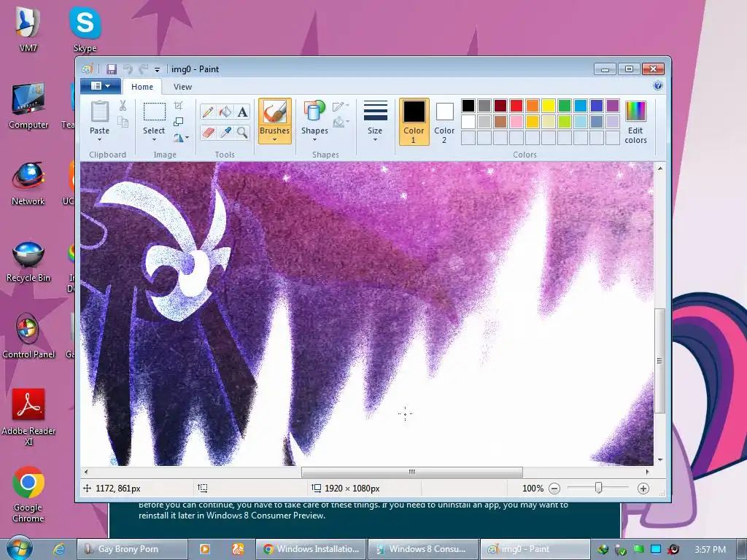747x560 pixels.
Task: Select the Eraser tool
Action: tap(208, 132)
